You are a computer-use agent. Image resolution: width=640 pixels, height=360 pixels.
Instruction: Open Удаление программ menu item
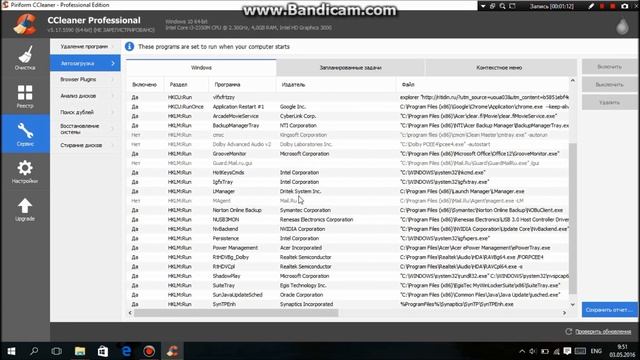[x=85, y=47]
